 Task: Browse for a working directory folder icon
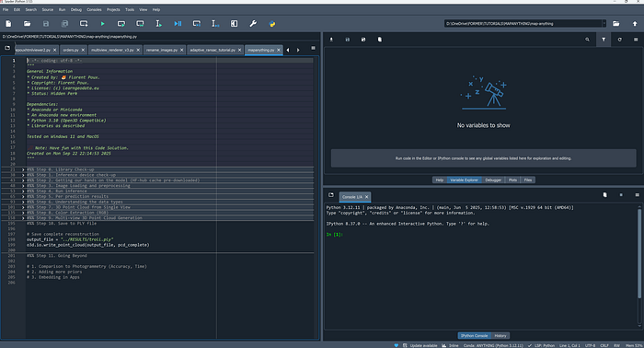(616, 24)
